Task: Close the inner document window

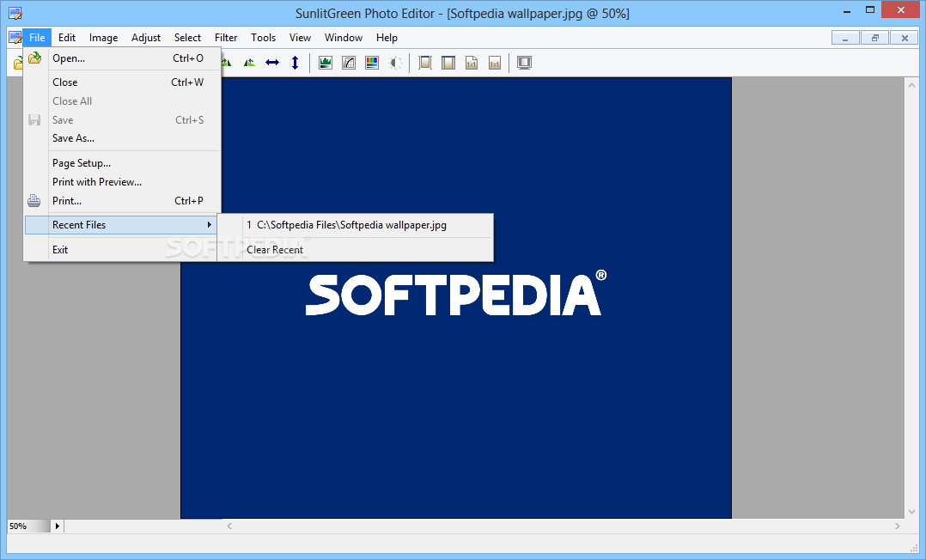Action: pos(905,38)
